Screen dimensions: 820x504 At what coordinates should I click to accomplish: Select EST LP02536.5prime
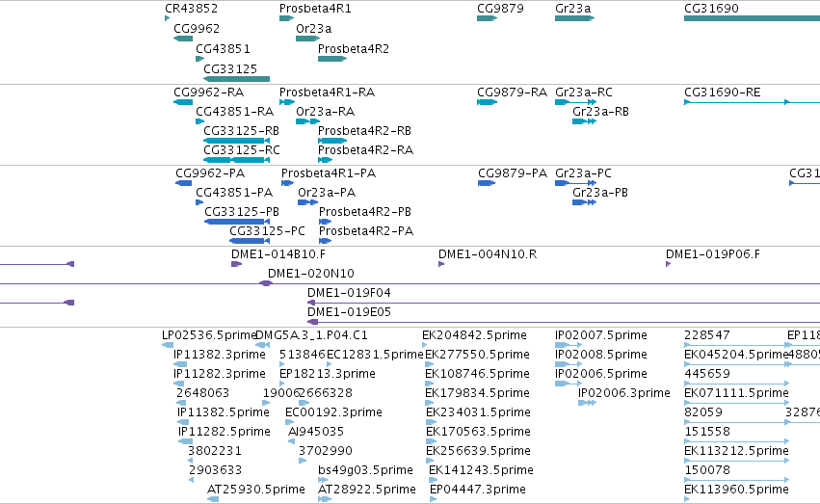(x=209, y=335)
